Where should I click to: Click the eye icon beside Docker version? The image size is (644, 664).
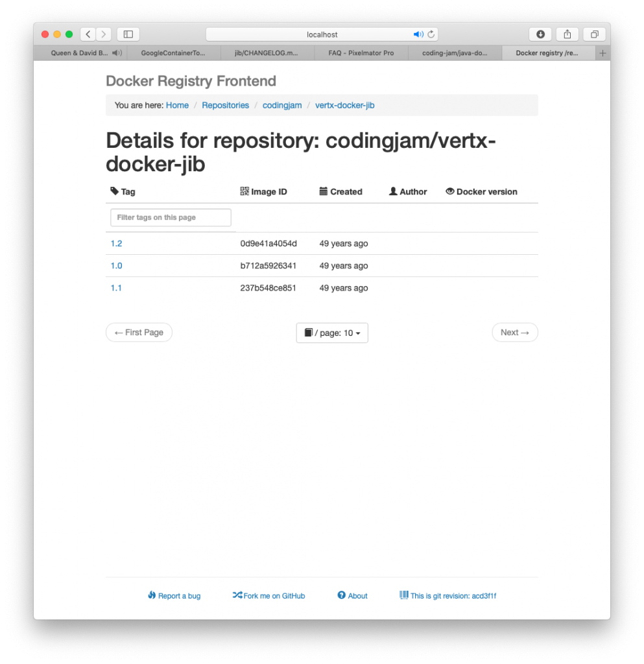(449, 191)
